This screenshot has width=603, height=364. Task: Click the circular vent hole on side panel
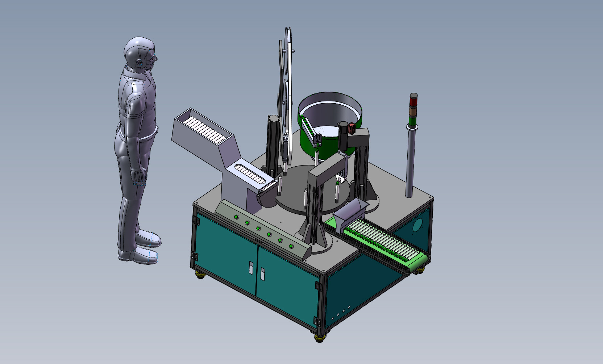418,225
